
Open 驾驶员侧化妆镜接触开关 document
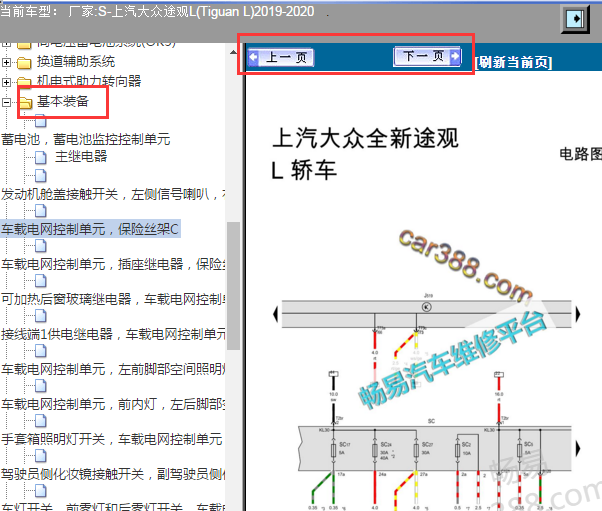[x=113, y=475]
